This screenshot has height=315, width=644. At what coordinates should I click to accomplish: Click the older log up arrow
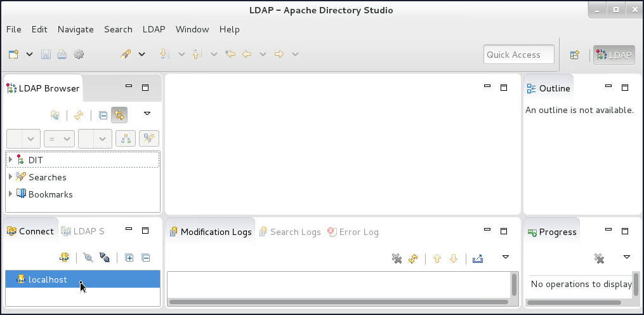tap(437, 258)
